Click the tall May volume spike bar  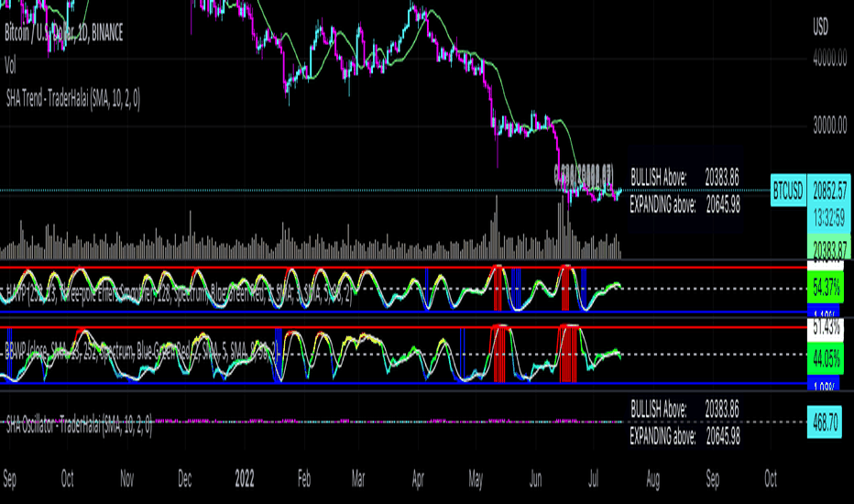pyautogui.click(x=496, y=227)
